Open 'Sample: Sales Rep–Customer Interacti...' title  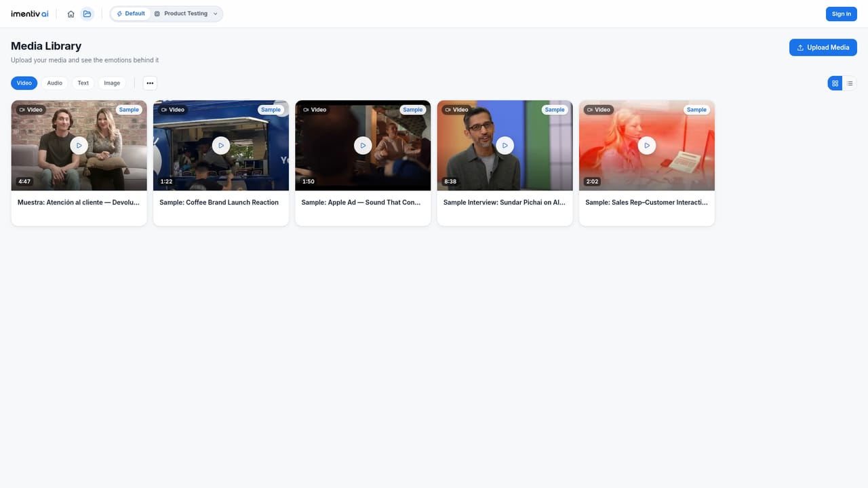tap(646, 203)
